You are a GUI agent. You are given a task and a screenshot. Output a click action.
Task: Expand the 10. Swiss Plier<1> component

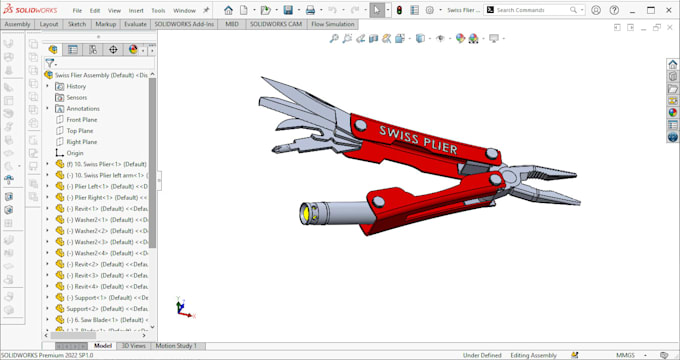coord(48,164)
